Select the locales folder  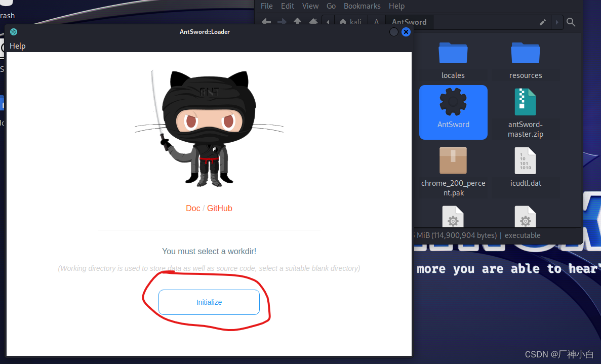click(453, 61)
